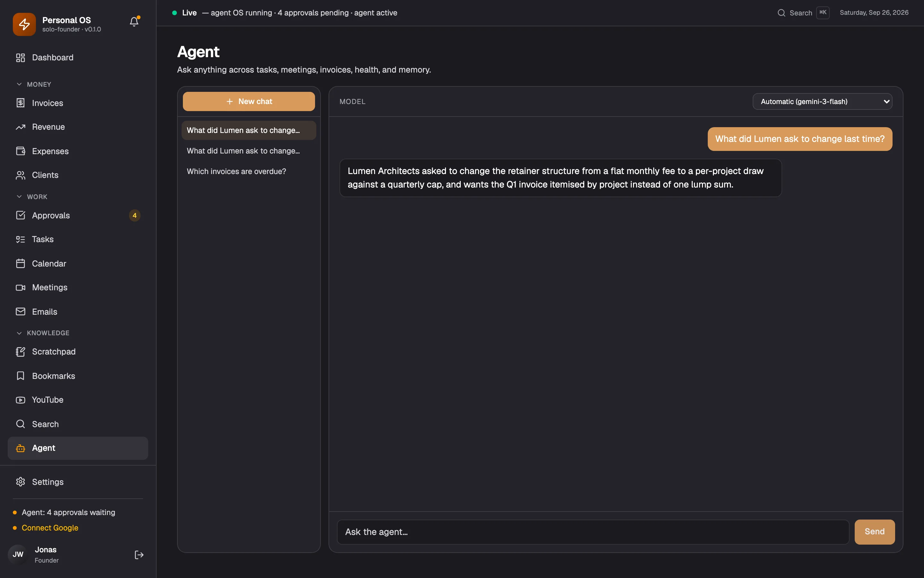Open the Automatic (gemini-3-flash) model dropdown
The height and width of the screenshot is (578, 924).
(822, 101)
